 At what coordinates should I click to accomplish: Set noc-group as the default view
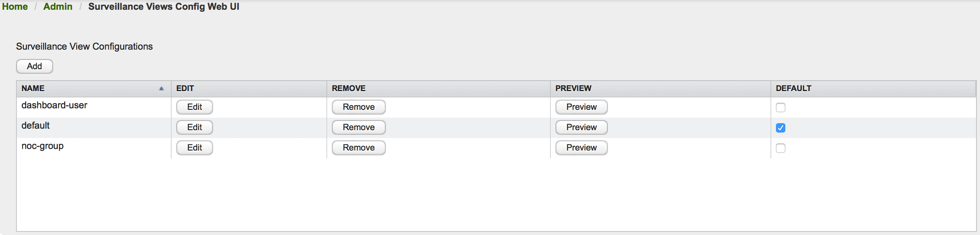pyautogui.click(x=780, y=148)
